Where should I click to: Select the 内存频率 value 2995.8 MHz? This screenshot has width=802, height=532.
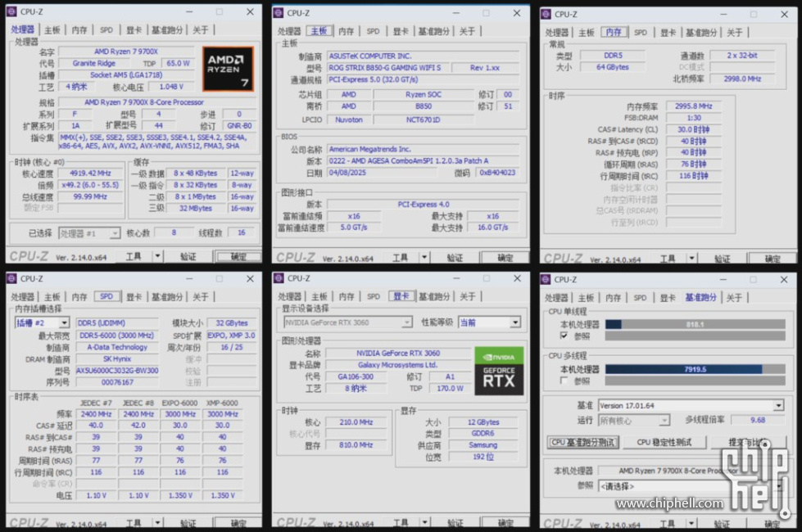coord(694,106)
